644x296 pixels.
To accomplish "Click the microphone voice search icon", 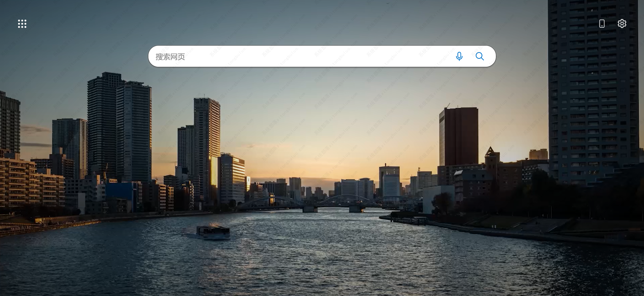I will (459, 56).
